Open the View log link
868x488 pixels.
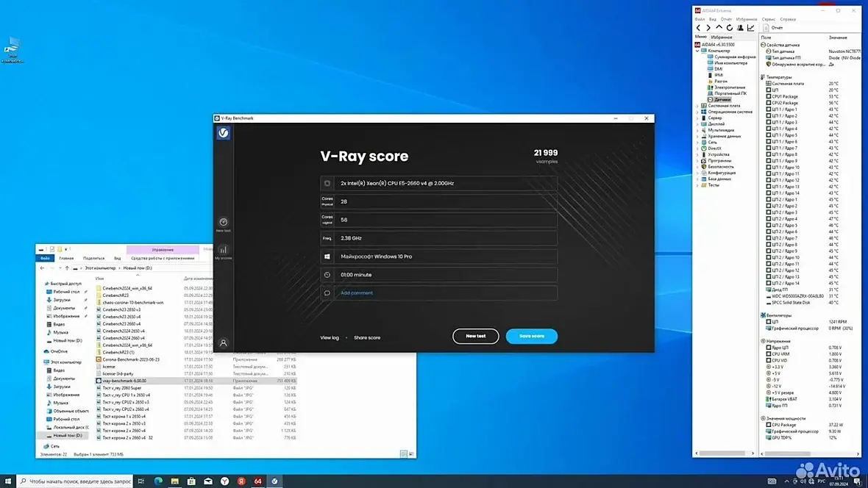pos(330,337)
